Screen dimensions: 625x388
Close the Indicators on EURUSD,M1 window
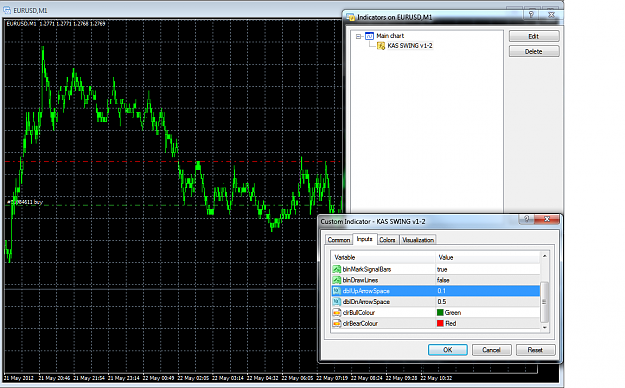click(551, 14)
